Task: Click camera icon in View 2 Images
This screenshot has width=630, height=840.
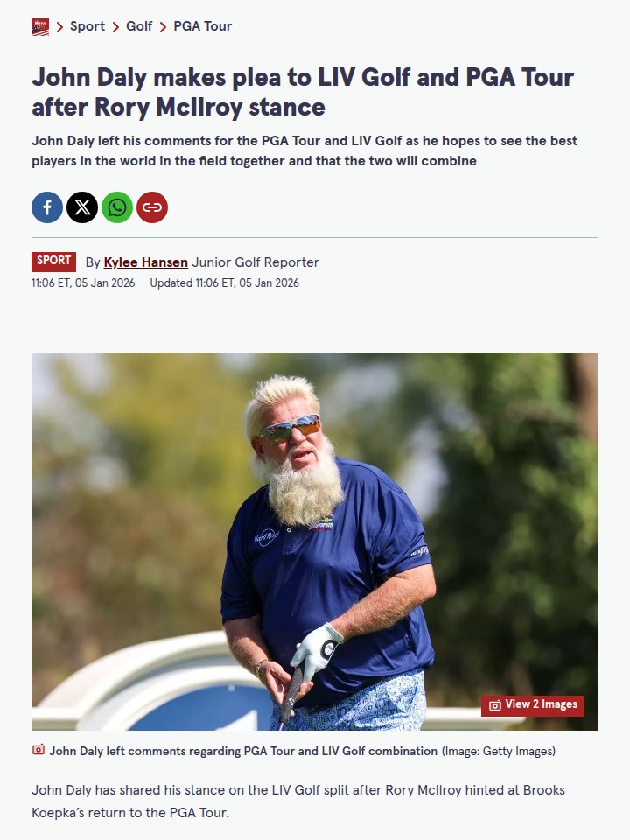Action: pyautogui.click(x=495, y=705)
